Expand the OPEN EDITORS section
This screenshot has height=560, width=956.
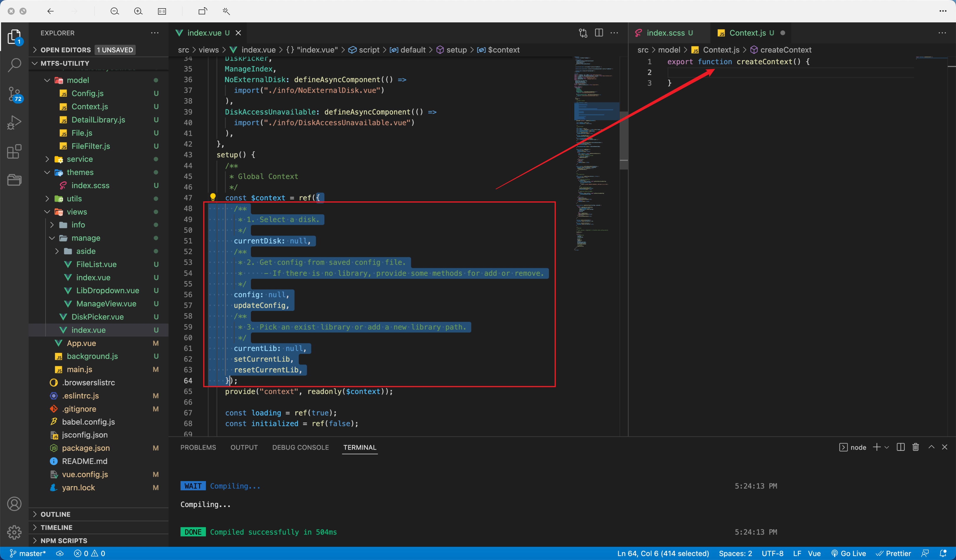tap(99, 50)
